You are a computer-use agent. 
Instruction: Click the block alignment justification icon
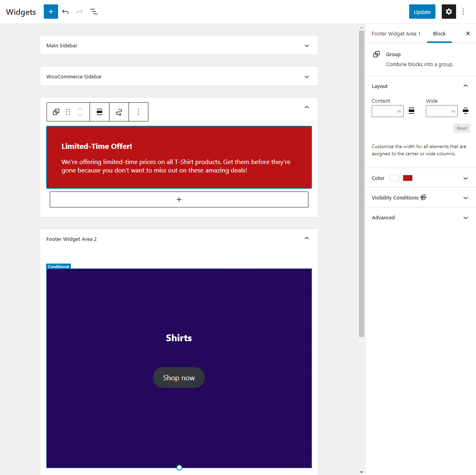99,112
